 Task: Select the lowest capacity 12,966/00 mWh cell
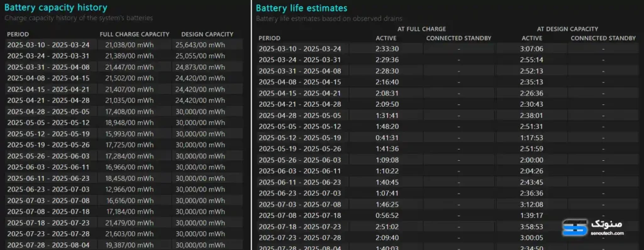pos(130,189)
